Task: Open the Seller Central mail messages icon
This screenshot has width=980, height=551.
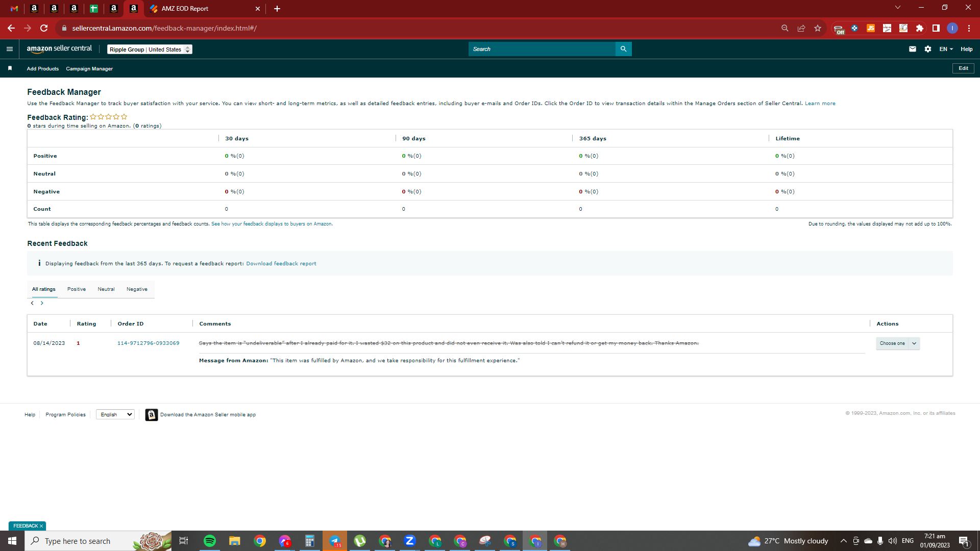Action: 913,49
